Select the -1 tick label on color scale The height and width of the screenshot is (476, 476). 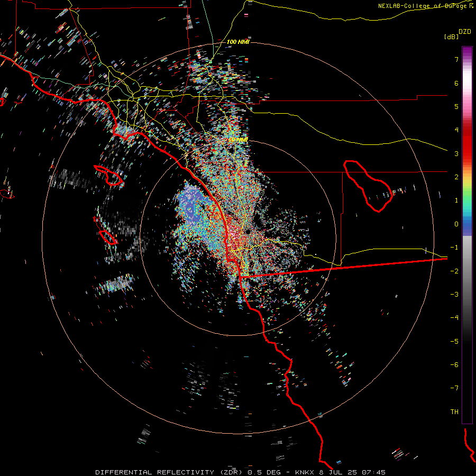(454, 248)
